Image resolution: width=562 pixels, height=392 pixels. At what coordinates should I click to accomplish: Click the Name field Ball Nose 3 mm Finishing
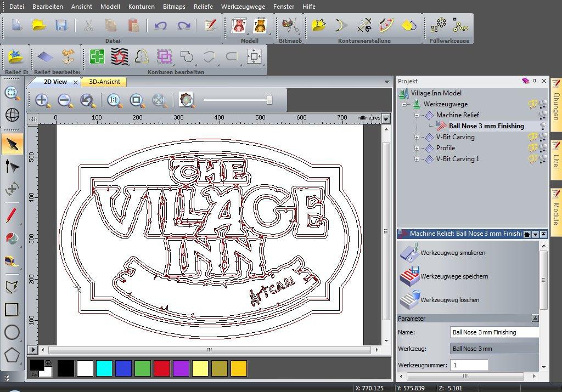pyautogui.click(x=494, y=332)
